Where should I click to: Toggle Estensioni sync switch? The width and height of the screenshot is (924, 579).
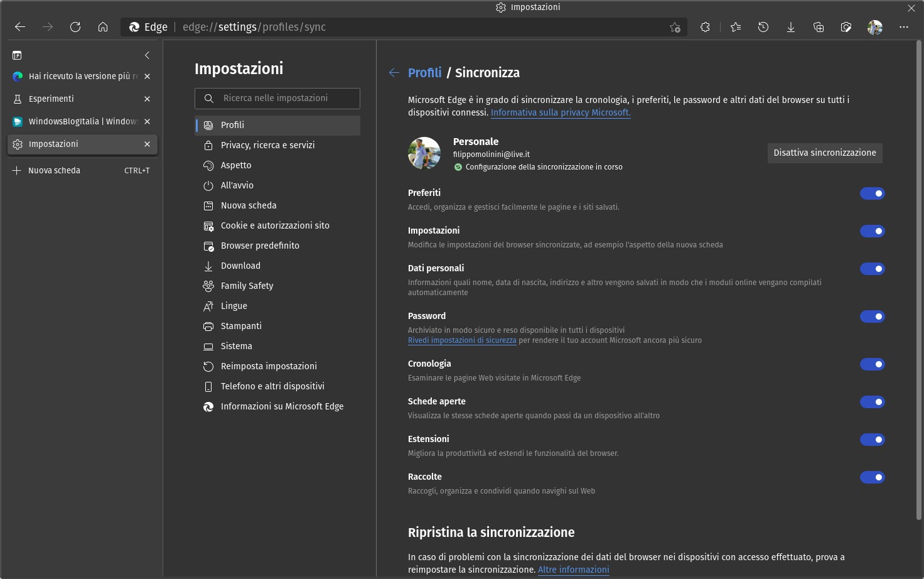[873, 440]
